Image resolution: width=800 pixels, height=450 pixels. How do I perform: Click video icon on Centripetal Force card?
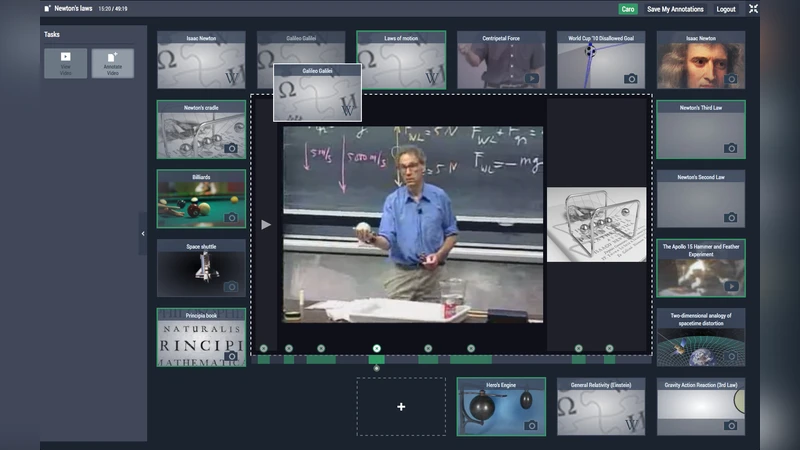532,78
